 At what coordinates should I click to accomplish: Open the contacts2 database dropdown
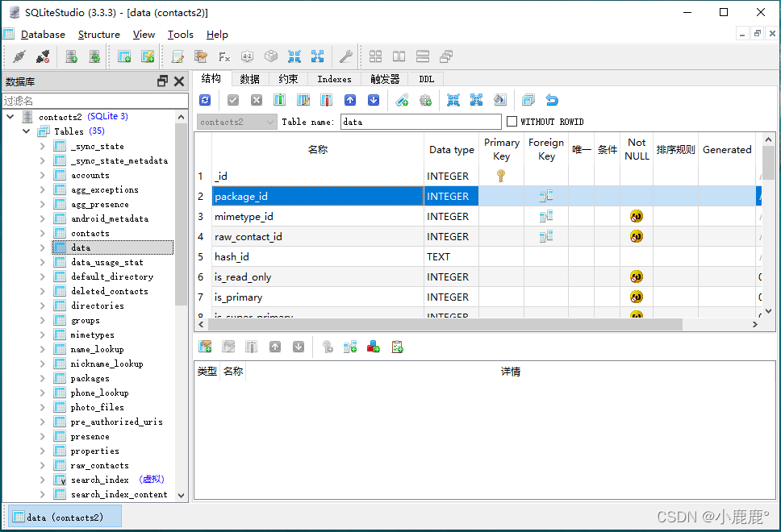click(236, 122)
